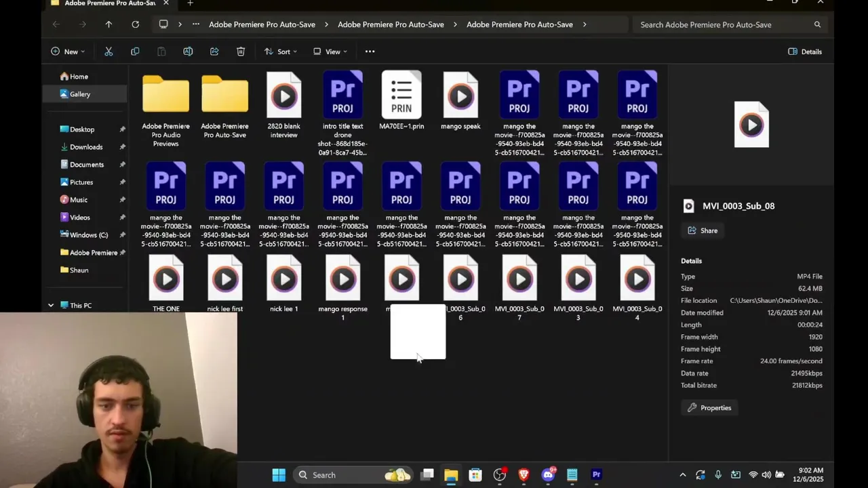
Task: Refresh the current folder view
Action: pos(136,24)
